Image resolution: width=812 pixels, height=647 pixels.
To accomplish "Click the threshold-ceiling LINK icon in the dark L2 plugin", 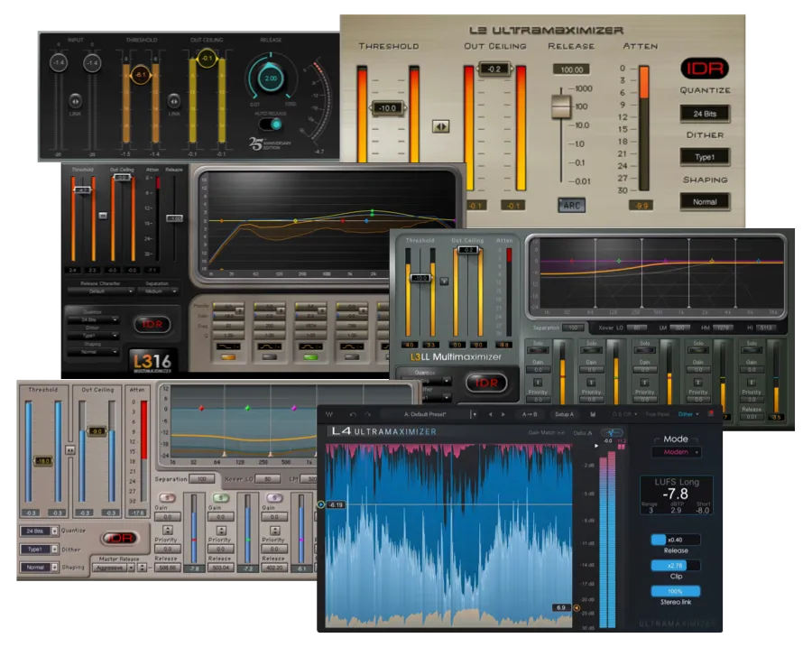I will [x=174, y=100].
